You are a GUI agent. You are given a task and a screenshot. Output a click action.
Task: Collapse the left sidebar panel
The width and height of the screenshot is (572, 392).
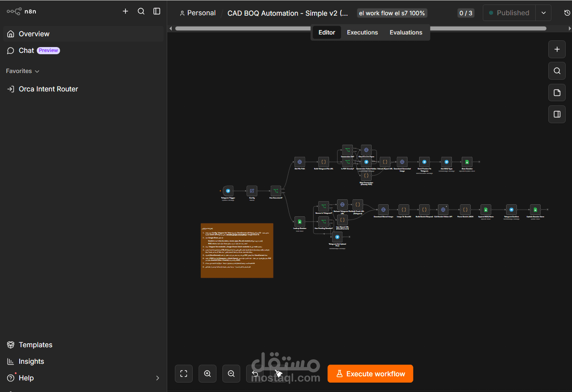157,11
